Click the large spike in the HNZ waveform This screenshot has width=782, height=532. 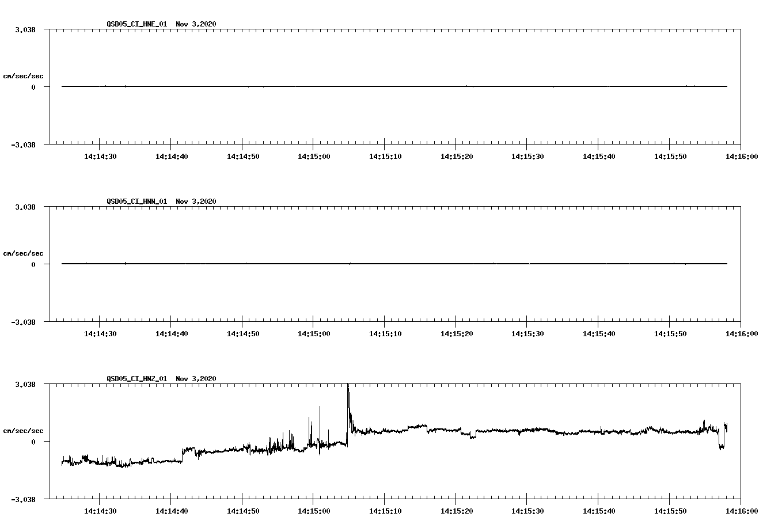tap(348, 397)
